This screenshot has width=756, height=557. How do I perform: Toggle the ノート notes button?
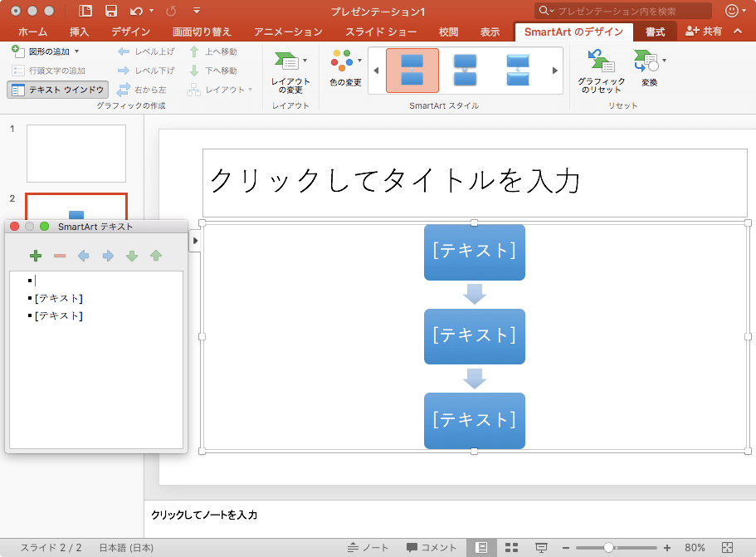coord(368,547)
